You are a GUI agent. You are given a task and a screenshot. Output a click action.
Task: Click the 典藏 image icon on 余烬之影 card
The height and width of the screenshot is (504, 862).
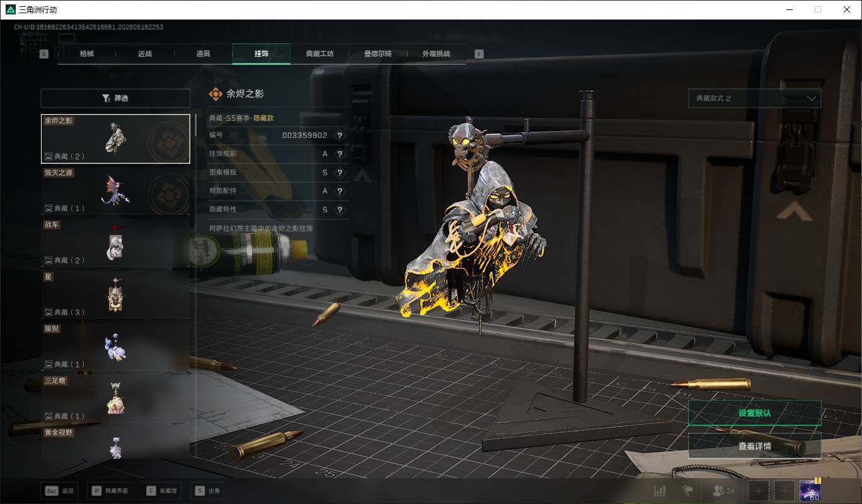click(49, 156)
